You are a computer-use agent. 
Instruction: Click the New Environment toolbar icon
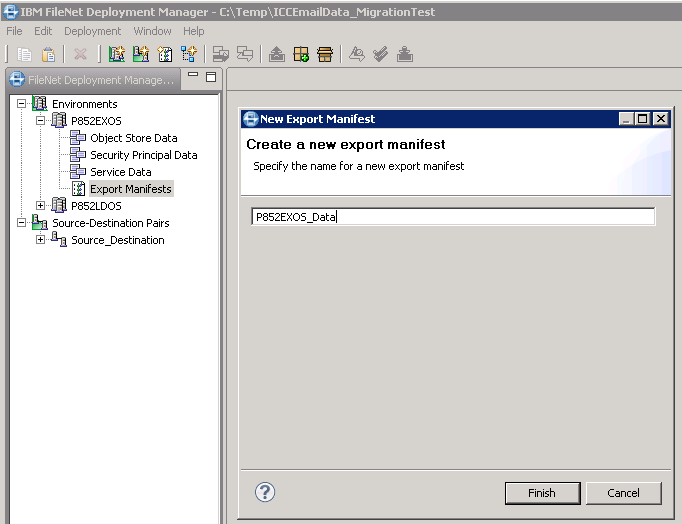click(117, 54)
